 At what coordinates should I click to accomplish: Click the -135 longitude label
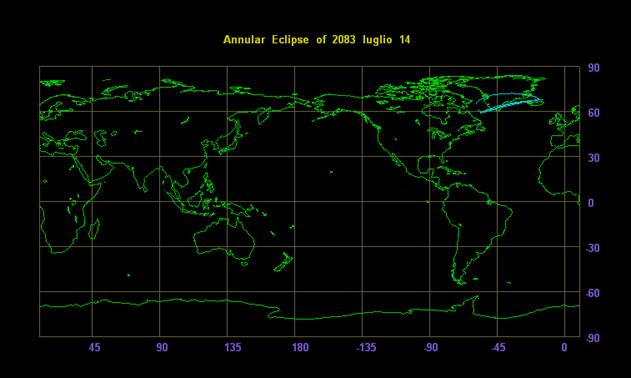click(366, 347)
